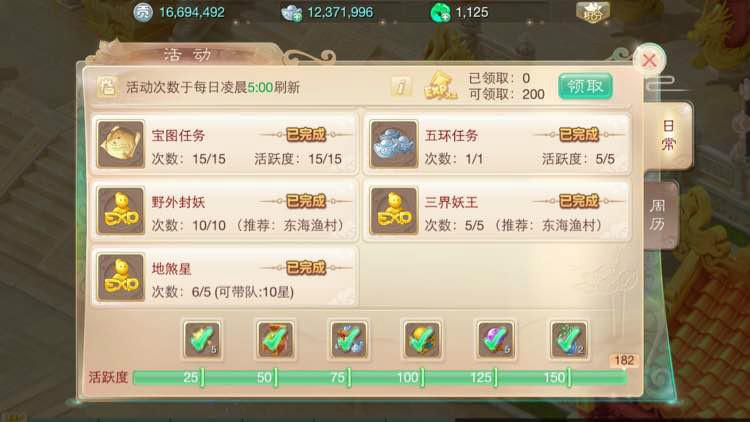
Task: Open the 125 activity purple gem reward
Action: click(x=495, y=340)
